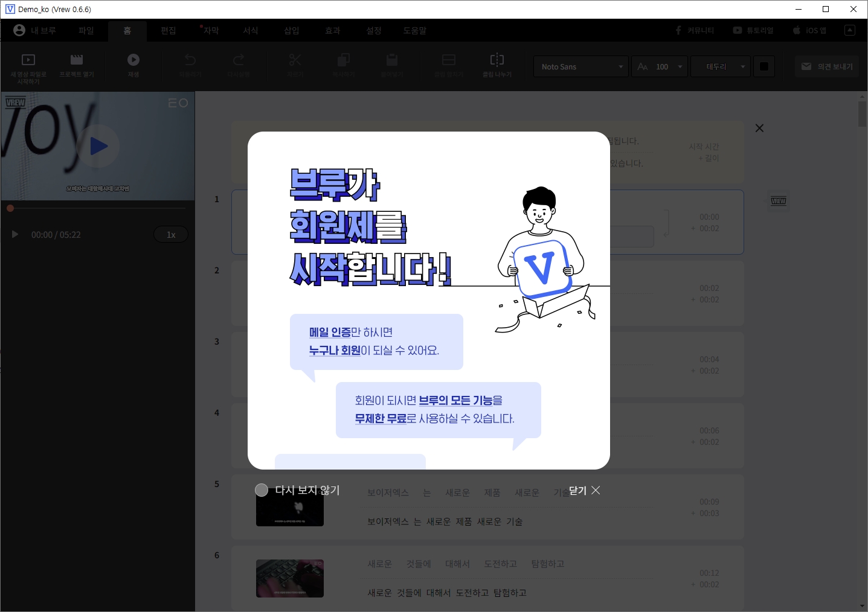Open the 내 브루 account menu
Image resolution: width=868 pixels, height=612 pixels.
pos(35,30)
